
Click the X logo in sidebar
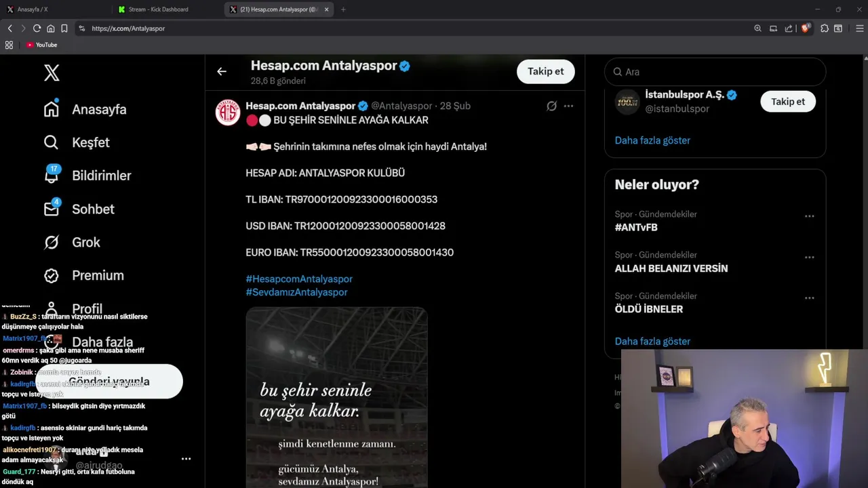pyautogui.click(x=52, y=73)
